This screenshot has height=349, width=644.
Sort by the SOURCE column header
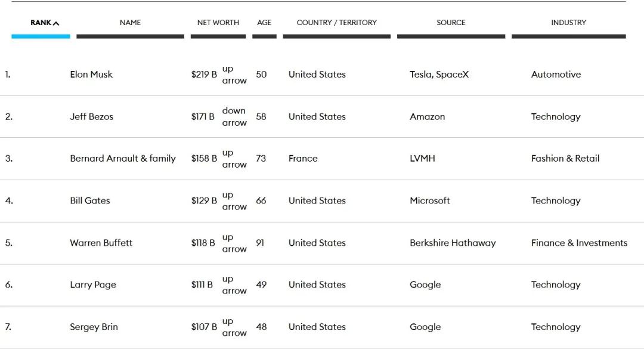(451, 23)
